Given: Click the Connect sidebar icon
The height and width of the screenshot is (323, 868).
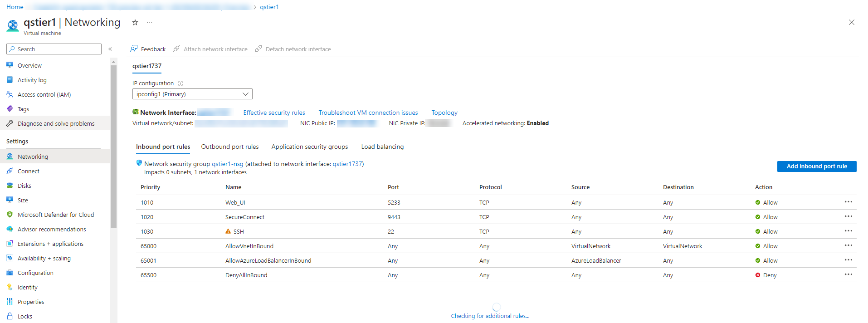Looking at the screenshot, I should [x=10, y=171].
